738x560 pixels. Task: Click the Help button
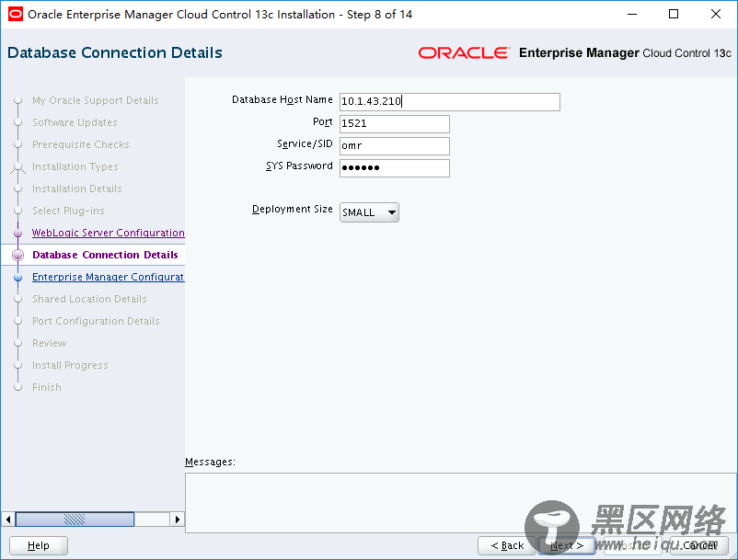click(x=39, y=545)
